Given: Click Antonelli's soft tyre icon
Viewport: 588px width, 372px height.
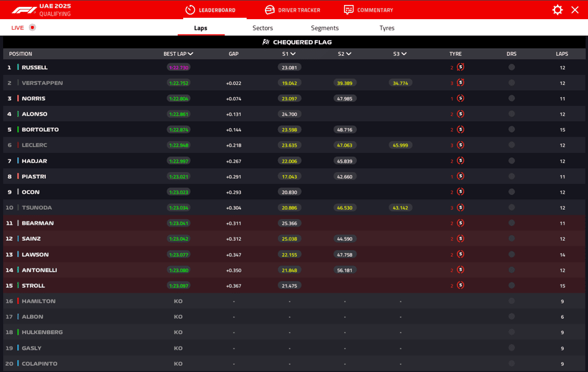Looking at the screenshot, I should pos(460,270).
